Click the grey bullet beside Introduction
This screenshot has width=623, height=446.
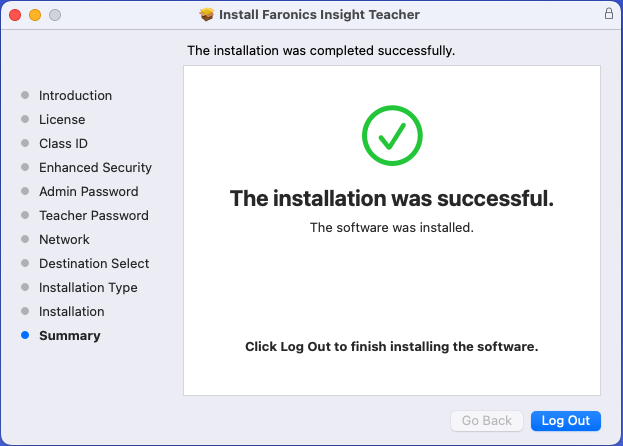[x=25, y=96]
